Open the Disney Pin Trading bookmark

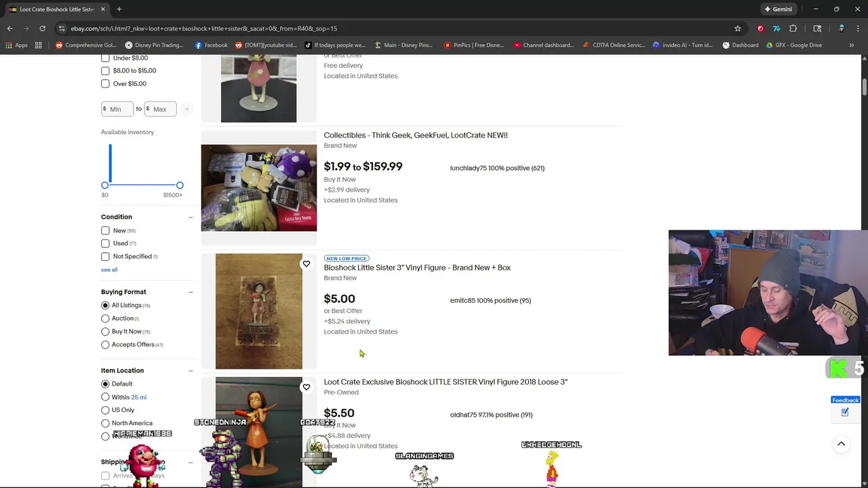(x=154, y=45)
